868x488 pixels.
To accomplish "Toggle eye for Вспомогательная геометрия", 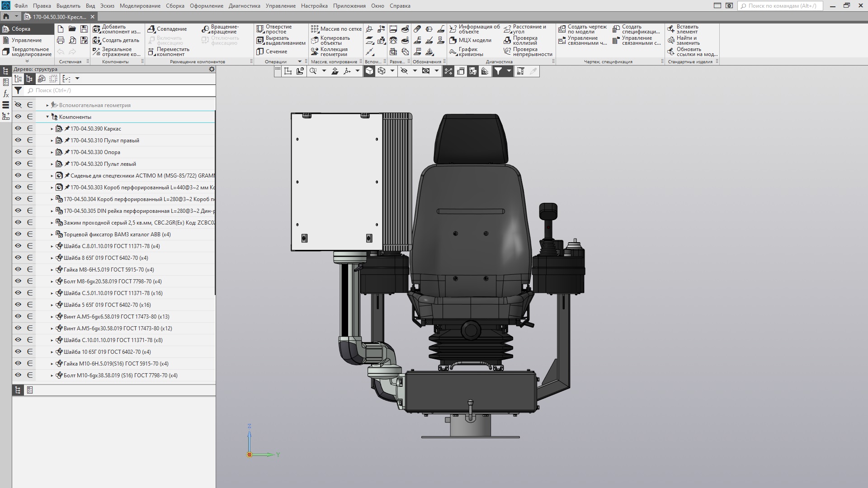I will (18, 105).
